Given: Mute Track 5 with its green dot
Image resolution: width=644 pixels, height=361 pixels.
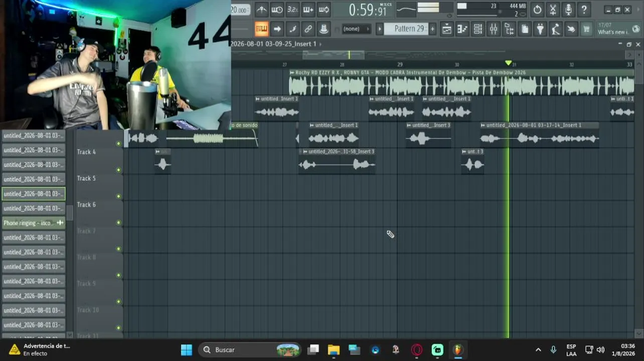Looking at the screenshot, I should [x=119, y=196].
